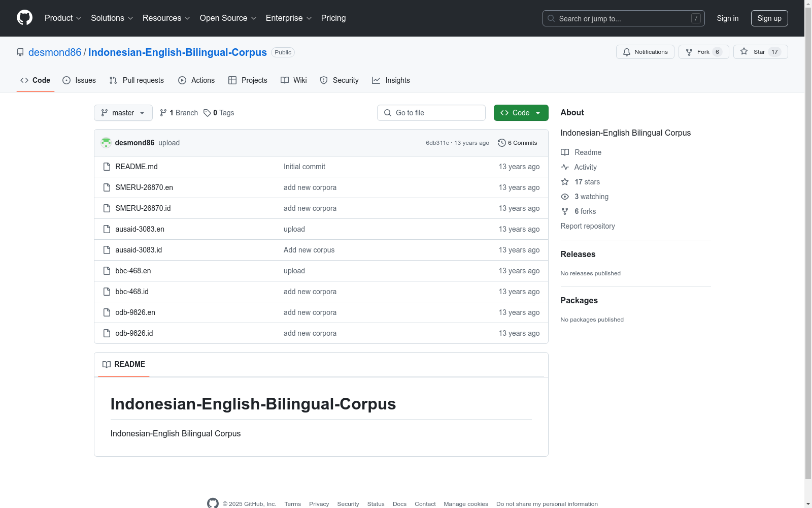812x508 pixels.
Task: Click the GitHub logo in footer
Action: pyautogui.click(x=213, y=503)
